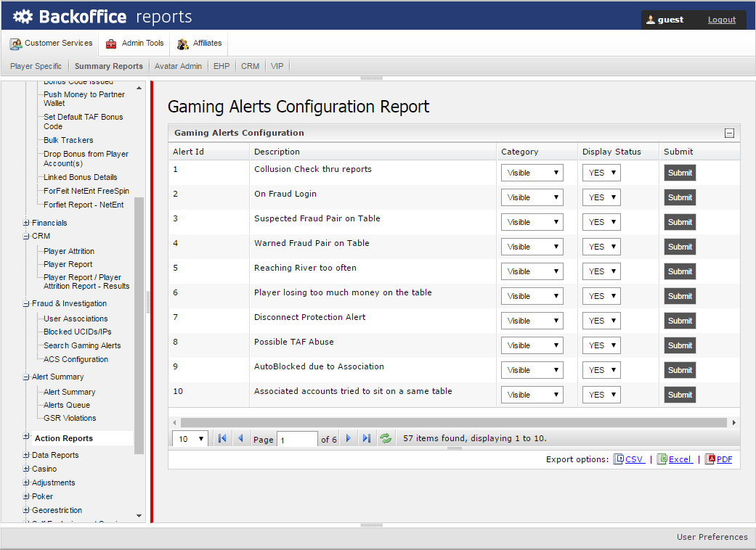Advance to next page arrow
The height and width of the screenshot is (550, 756).
point(349,438)
